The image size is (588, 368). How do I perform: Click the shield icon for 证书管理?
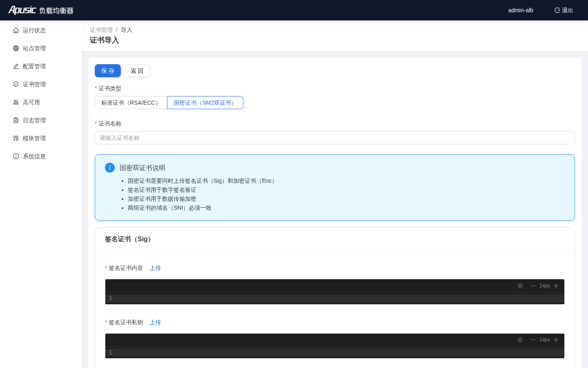tap(16, 84)
